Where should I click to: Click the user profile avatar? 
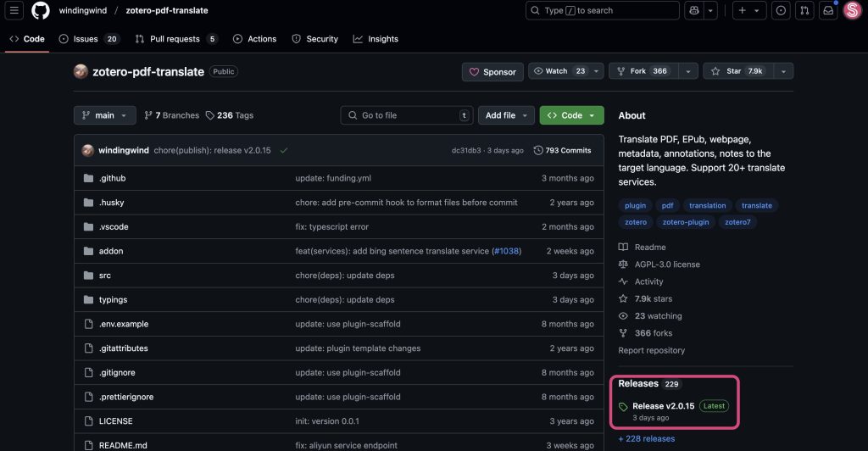pyautogui.click(x=851, y=11)
